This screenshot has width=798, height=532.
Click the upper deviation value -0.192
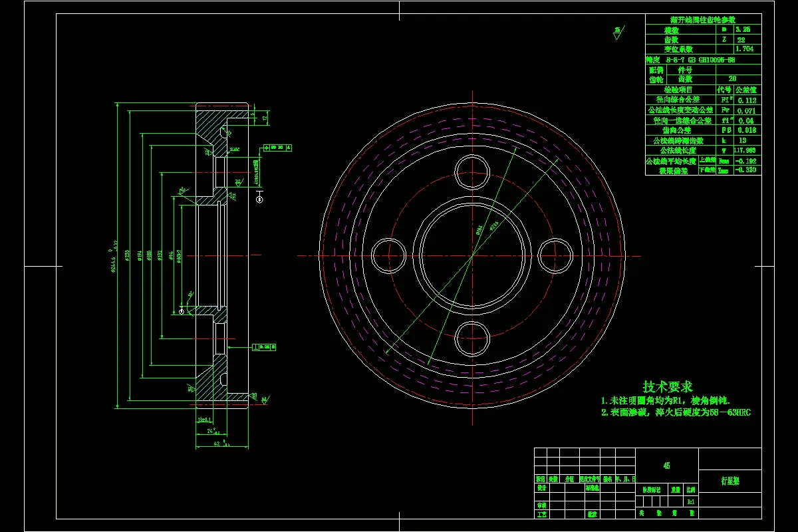point(747,160)
